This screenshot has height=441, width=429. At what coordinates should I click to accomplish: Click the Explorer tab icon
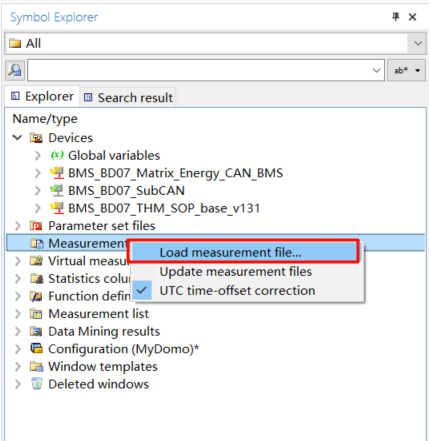(x=15, y=96)
